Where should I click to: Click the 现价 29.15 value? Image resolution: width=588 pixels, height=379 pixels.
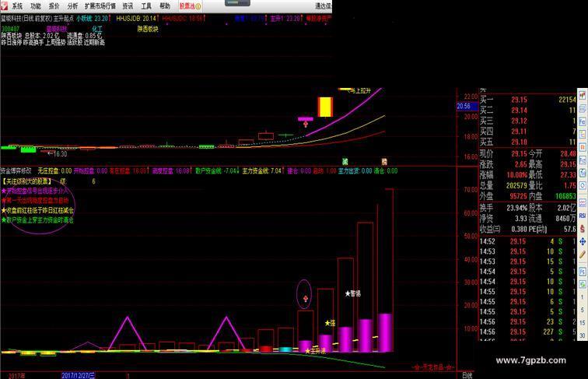[519, 154]
